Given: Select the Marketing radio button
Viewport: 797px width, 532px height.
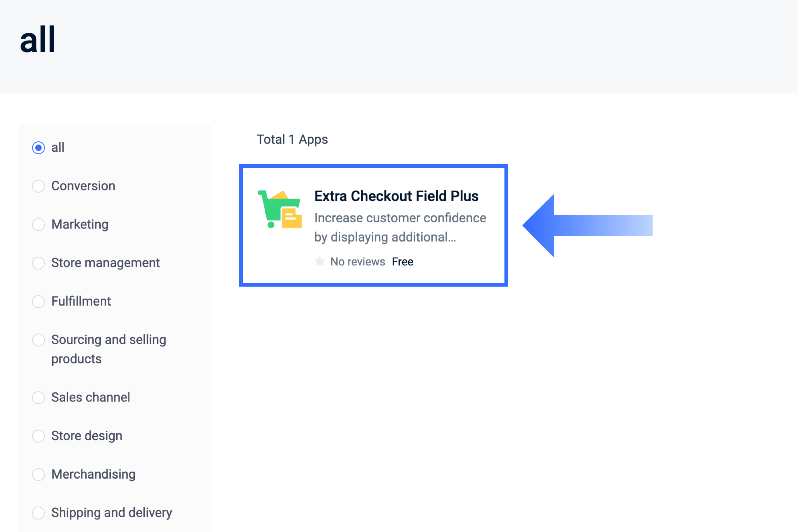Looking at the screenshot, I should pos(38,224).
